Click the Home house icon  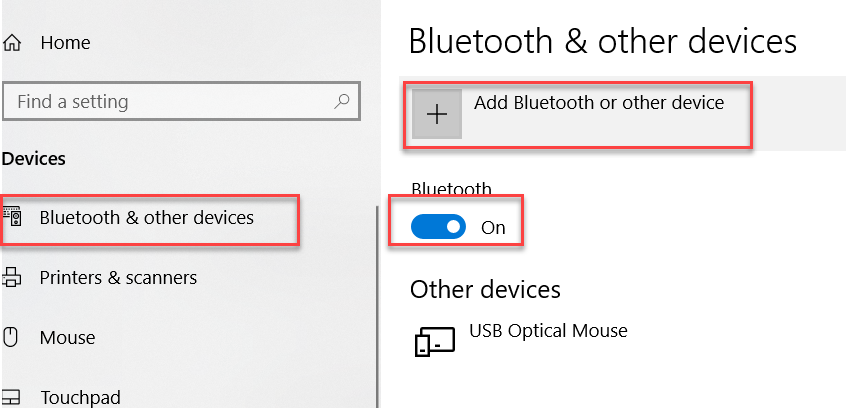[13, 43]
